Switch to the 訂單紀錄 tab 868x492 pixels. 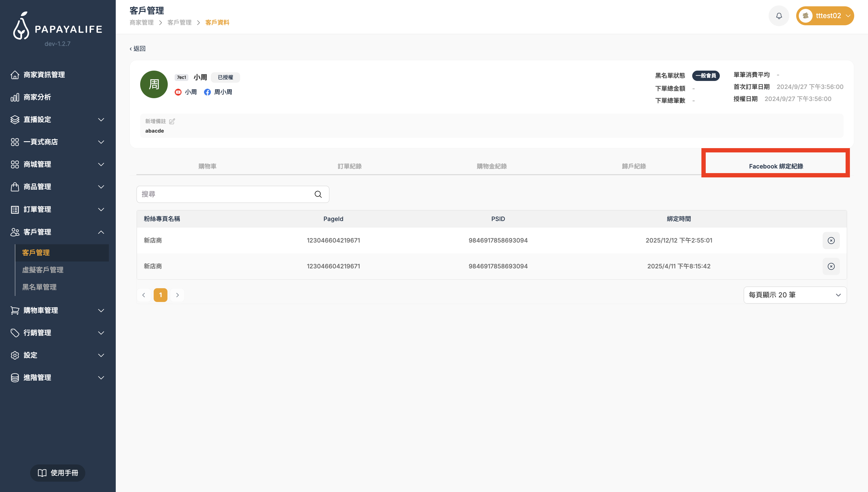pos(349,166)
